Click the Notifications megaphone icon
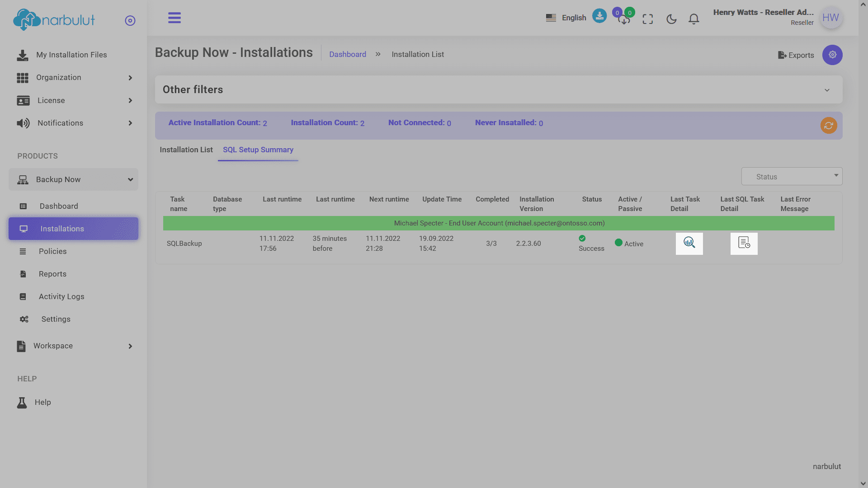The height and width of the screenshot is (488, 868). click(x=23, y=123)
